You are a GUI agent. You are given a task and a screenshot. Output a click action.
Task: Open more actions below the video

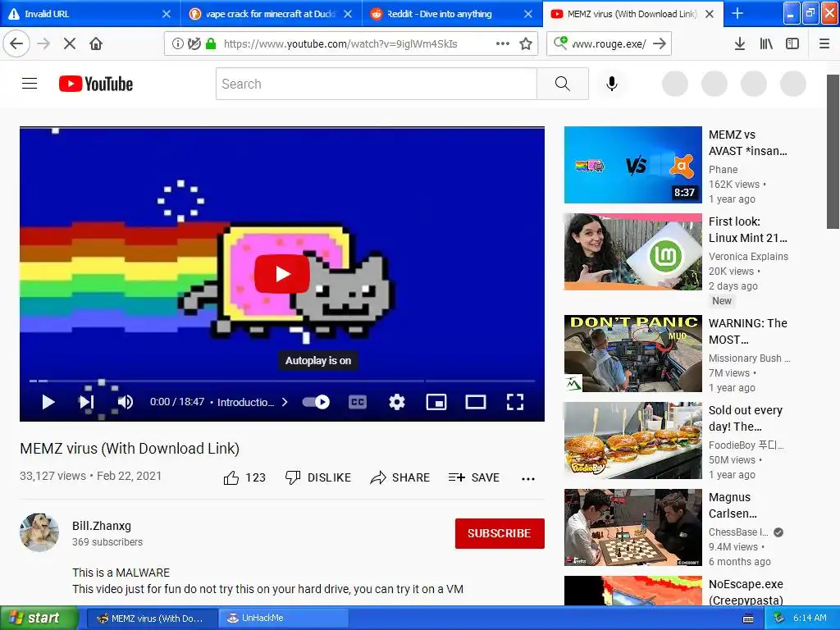pos(528,478)
